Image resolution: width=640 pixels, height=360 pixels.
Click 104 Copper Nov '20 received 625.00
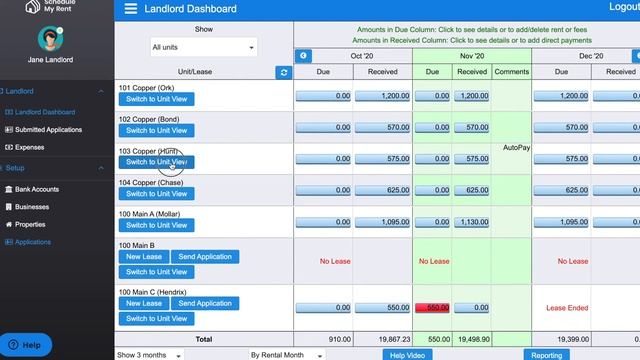pyautogui.click(x=471, y=190)
